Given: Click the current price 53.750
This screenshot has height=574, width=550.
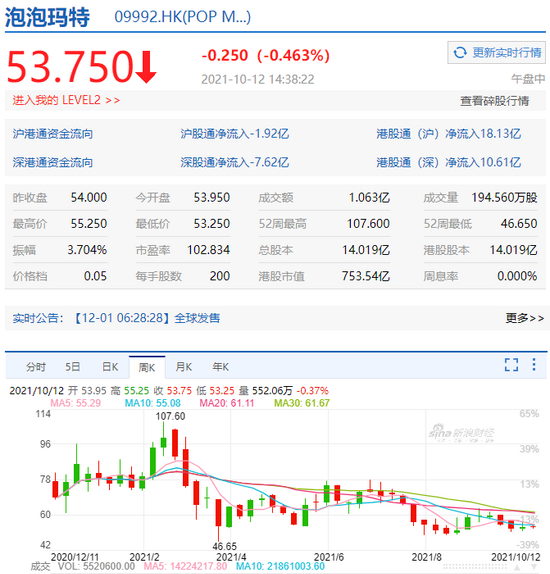Looking at the screenshot, I should pyautogui.click(x=70, y=66).
